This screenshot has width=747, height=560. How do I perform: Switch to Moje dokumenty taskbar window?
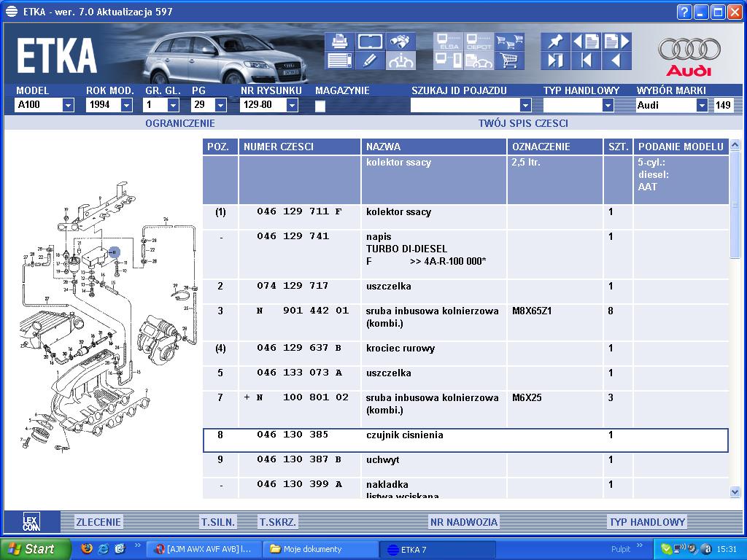(320, 549)
